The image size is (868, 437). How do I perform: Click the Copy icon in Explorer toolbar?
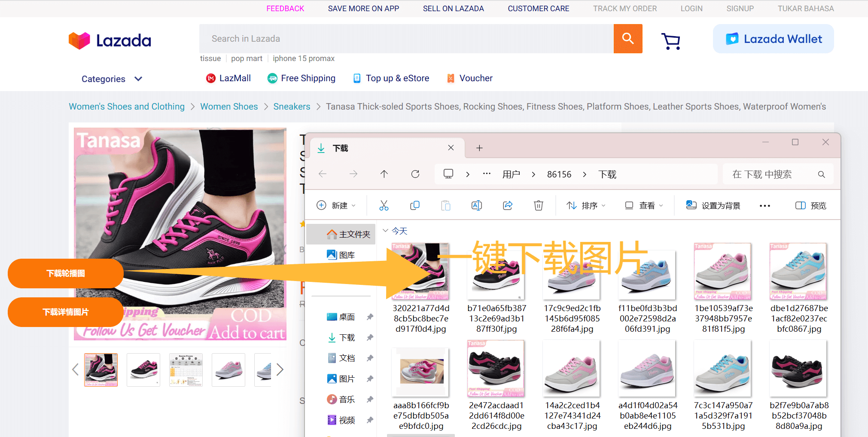click(415, 205)
